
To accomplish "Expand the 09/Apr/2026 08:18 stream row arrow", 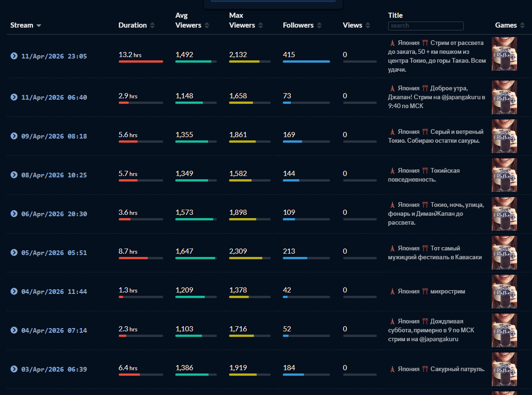I will coord(14,136).
